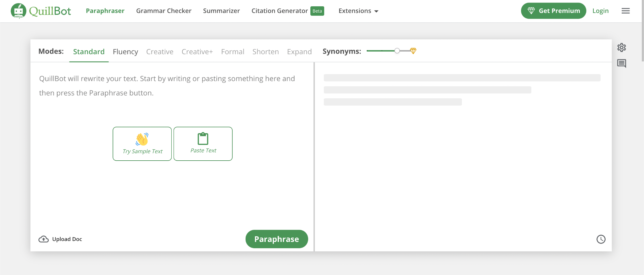This screenshot has width=644, height=275.
Task: Click the clipboard paste icon
Action: point(203,139)
